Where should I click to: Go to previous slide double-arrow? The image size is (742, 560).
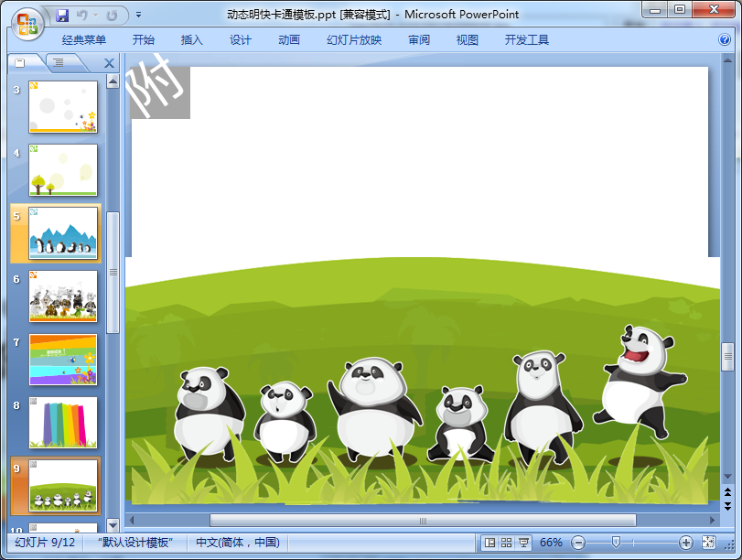[x=727, y=492]
